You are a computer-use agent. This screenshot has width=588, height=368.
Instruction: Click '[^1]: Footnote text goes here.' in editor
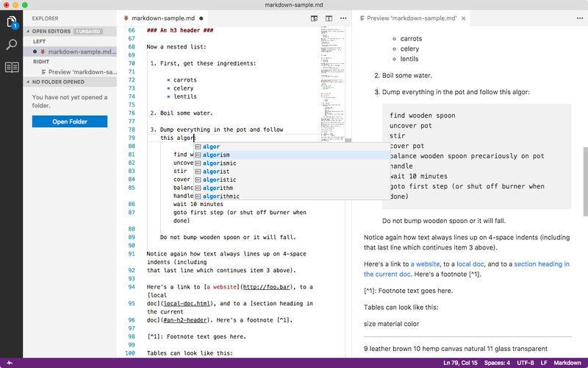pos(196,336)
